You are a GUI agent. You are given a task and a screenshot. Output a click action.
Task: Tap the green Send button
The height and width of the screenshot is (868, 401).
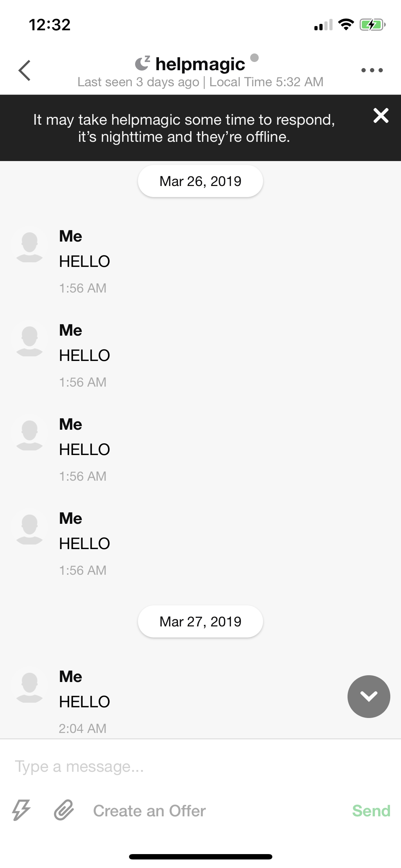(371, 811)
